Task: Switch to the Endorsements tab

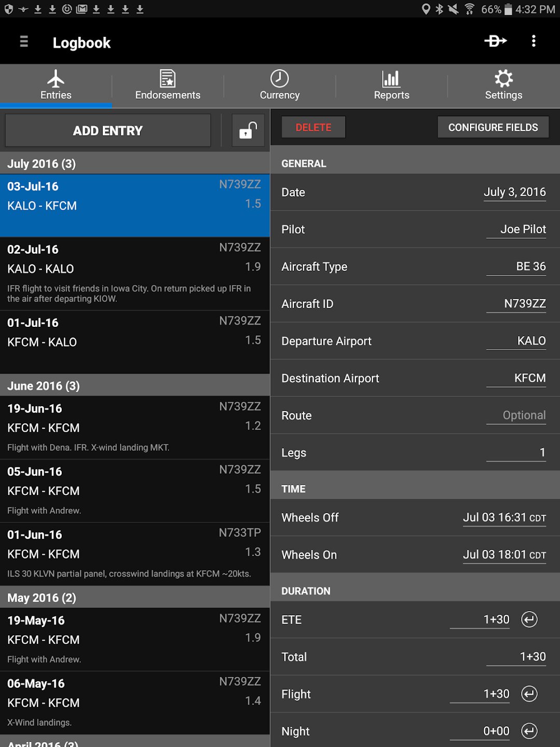Action: [167, 86]
